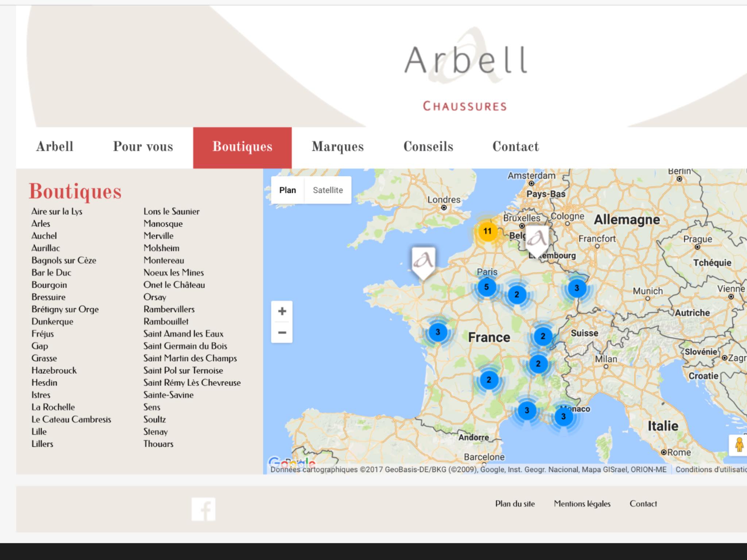Viewport: 747px width, 560px height.
Task: Open the Pour vous menu
Action: tap(143, 147)
